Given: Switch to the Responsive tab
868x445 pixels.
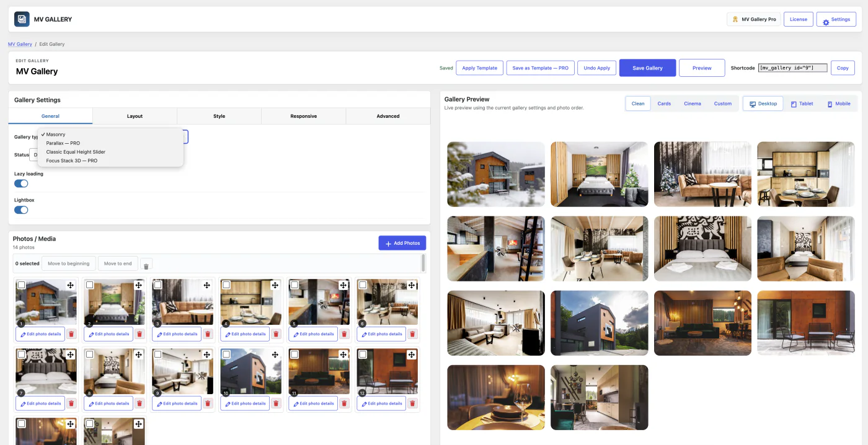Looking at the screenshot, I should pos(303,116).
